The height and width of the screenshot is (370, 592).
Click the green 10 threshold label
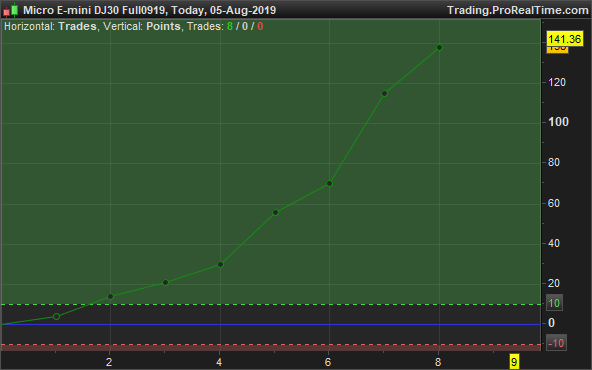[x=554, y=303]
